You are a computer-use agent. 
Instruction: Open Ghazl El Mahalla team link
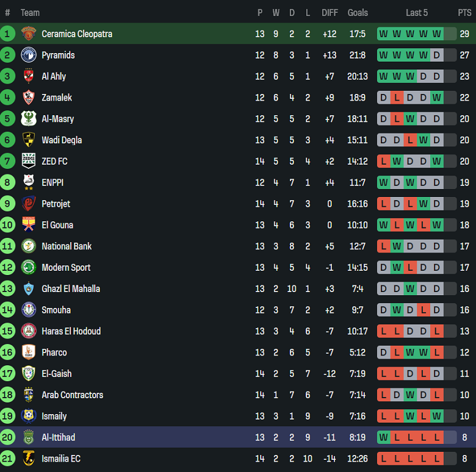point(71,288)
